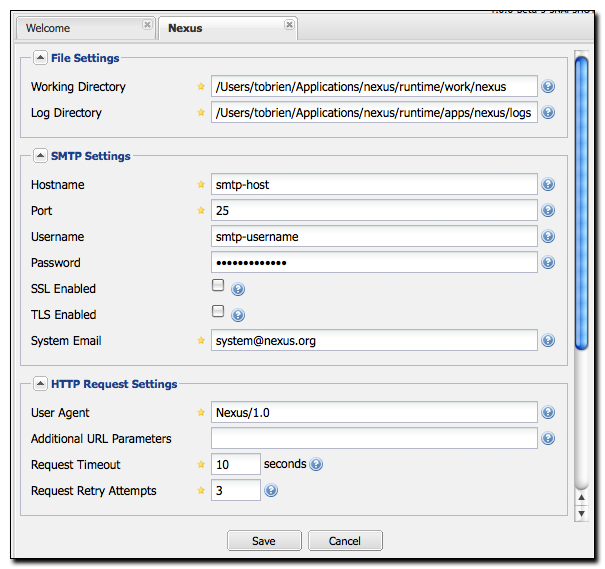Click help icon beside User Agent field
Screen dimensions: 605x569
click(x=548, y=413)
